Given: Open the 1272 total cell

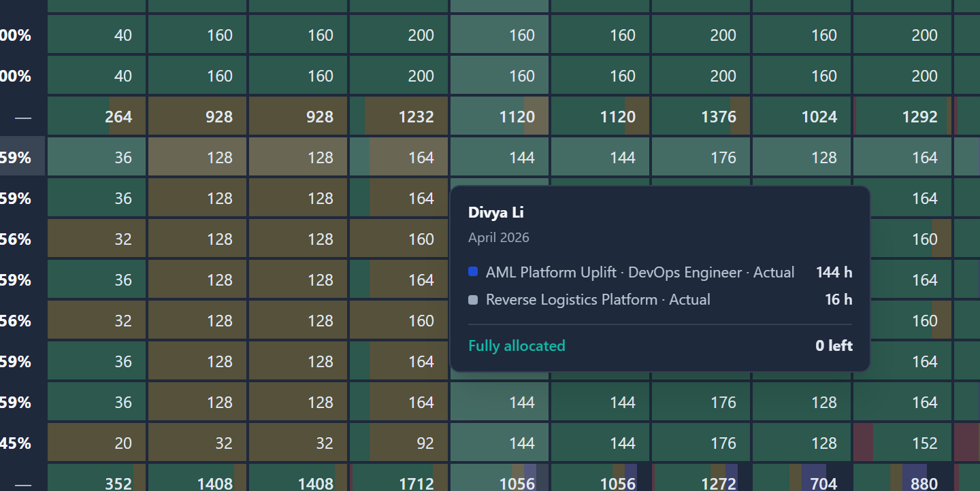Looking at the screenshot, I should (x=701, y=477).
